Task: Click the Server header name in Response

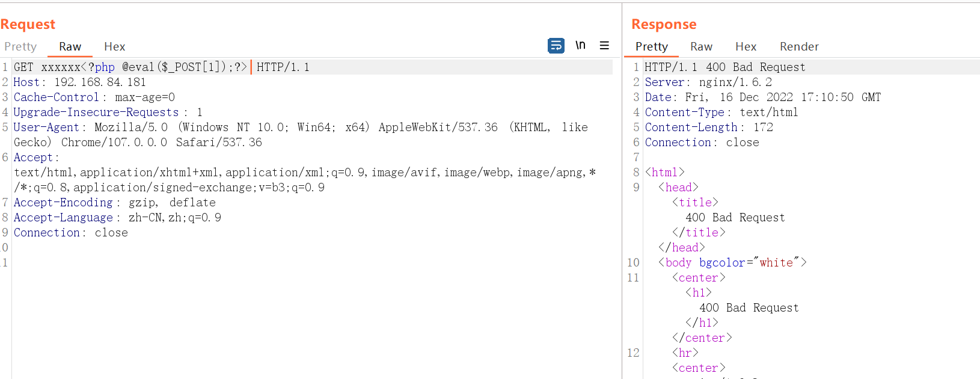Action: (x=664, y=82)
